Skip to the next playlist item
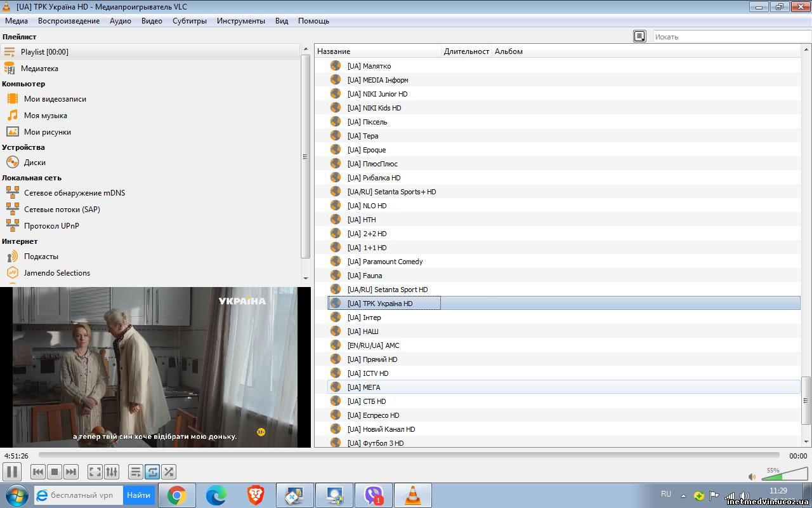812x508 pixels. click(71, 472)
